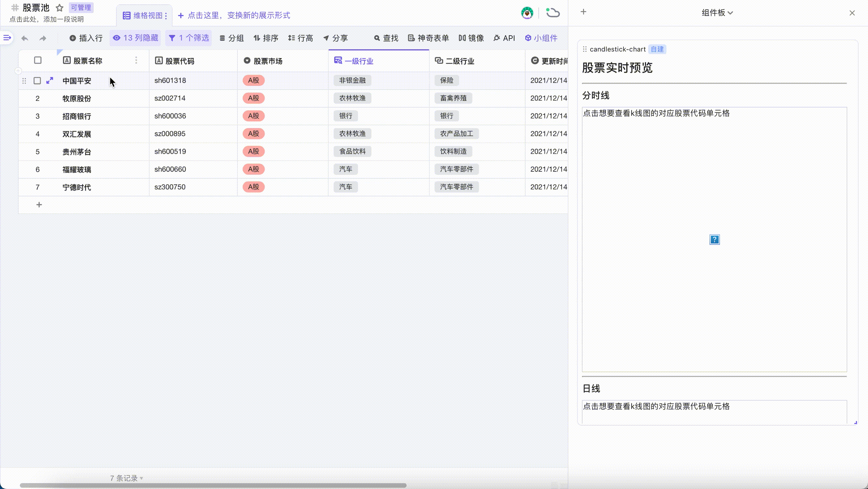
Task: Switch to the 维格视图 tab
Action: tap(144, 16)
